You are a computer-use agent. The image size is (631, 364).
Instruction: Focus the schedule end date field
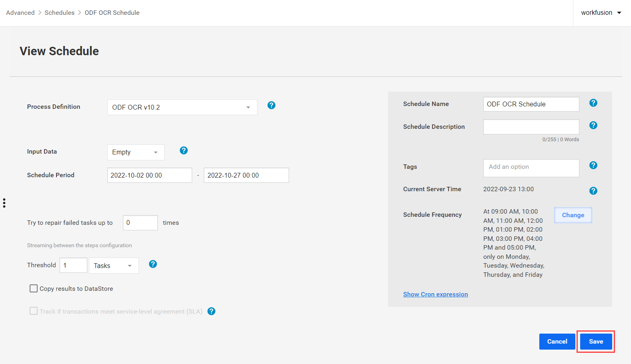246,175
